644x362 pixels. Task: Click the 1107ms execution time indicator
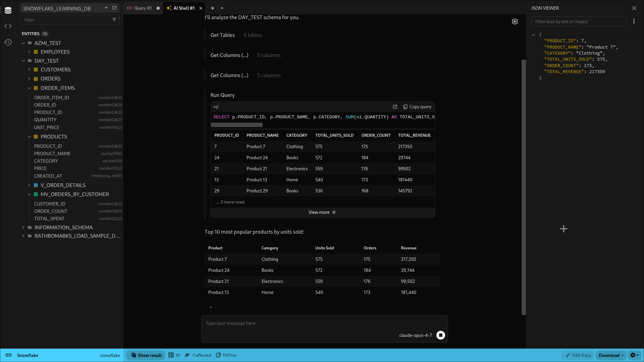226,355
